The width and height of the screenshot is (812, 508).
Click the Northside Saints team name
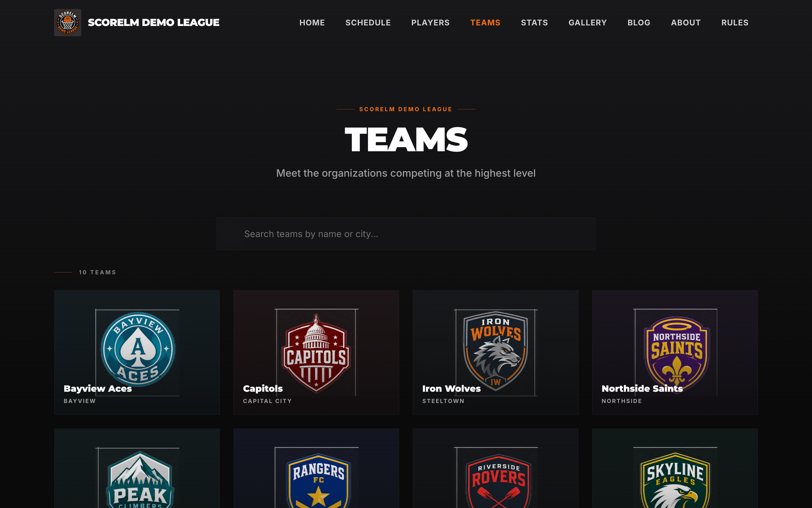642,388
